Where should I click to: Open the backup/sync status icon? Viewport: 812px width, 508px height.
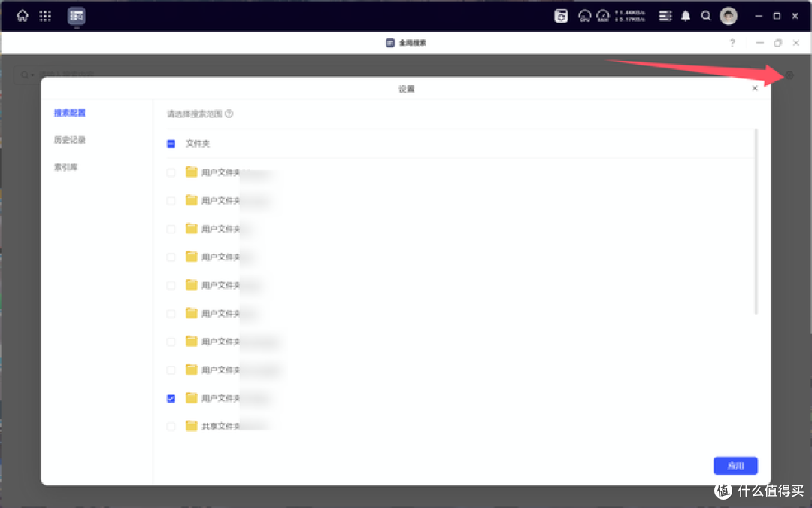[x=562, y=16]
